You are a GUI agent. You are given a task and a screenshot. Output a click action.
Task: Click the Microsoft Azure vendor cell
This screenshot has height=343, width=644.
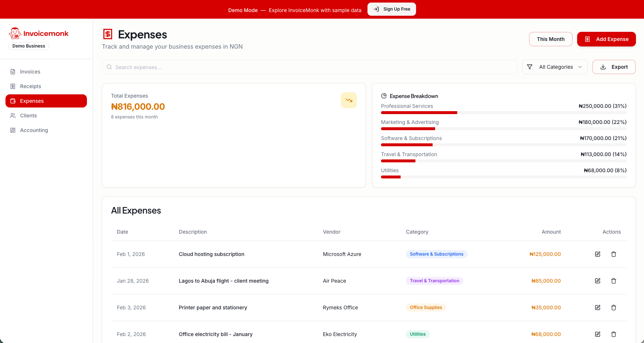click(x=342, y=254)
